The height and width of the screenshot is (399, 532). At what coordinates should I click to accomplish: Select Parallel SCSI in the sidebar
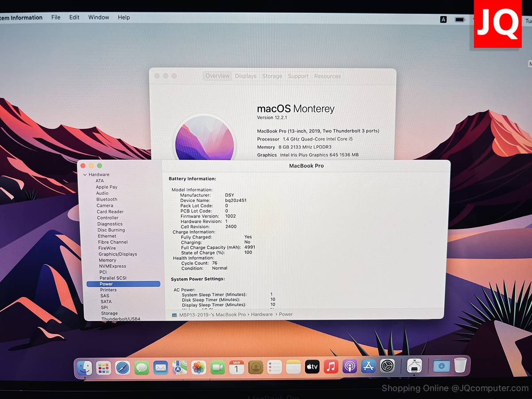click(113, 278)
